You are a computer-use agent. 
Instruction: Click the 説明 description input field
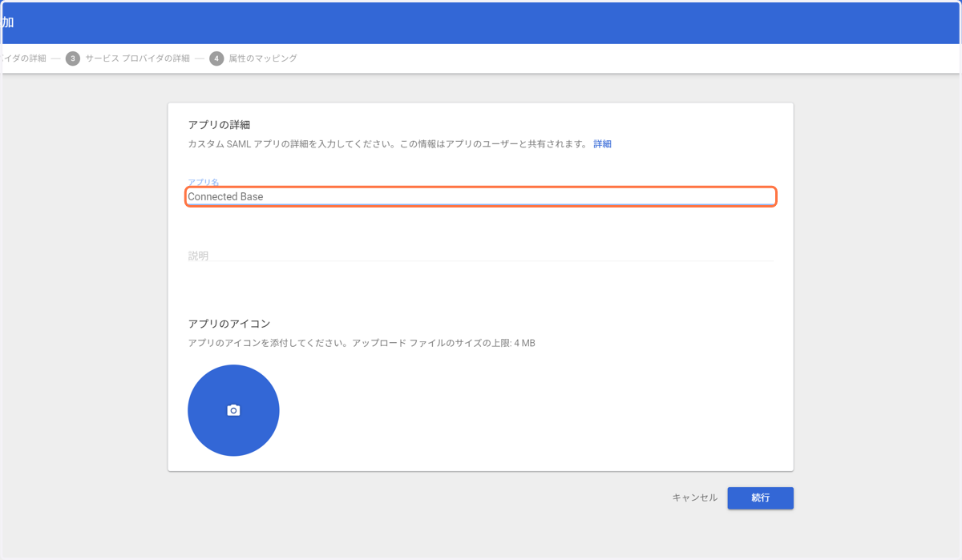click(480, 256)
